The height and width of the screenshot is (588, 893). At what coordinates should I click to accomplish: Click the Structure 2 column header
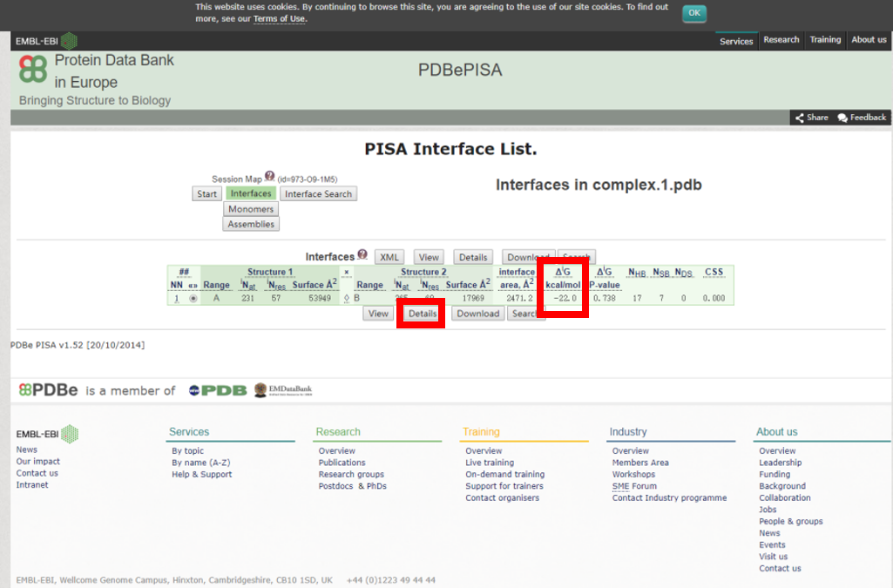coord(423,272)
